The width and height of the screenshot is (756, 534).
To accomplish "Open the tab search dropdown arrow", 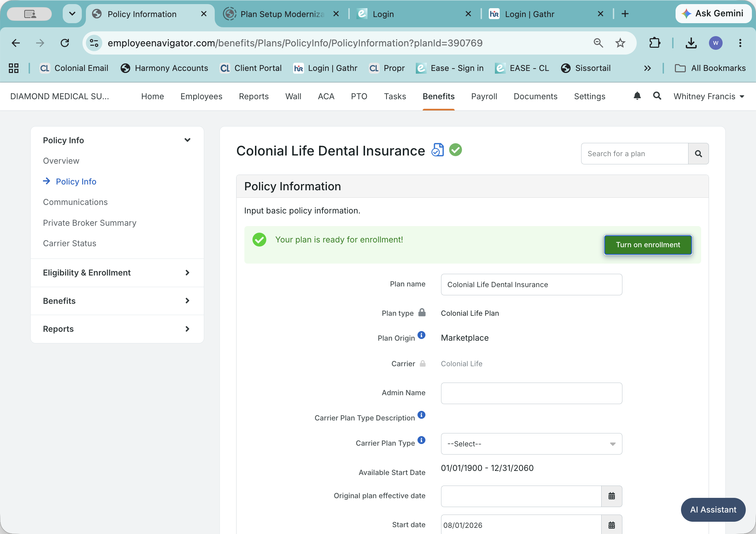I will 72,14.
